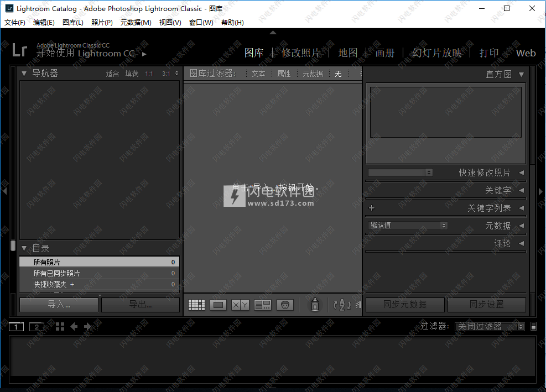Open the 关闭过滤器 filter dropdown
The width and height of the screenshot is (546, 392).
tap(490, 326)
